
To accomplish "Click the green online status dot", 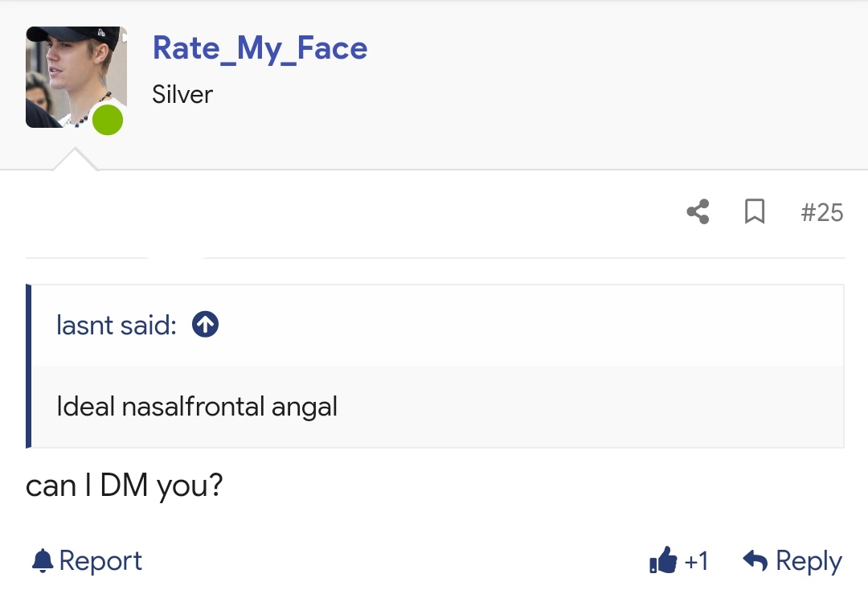I will tap(108, 120).
